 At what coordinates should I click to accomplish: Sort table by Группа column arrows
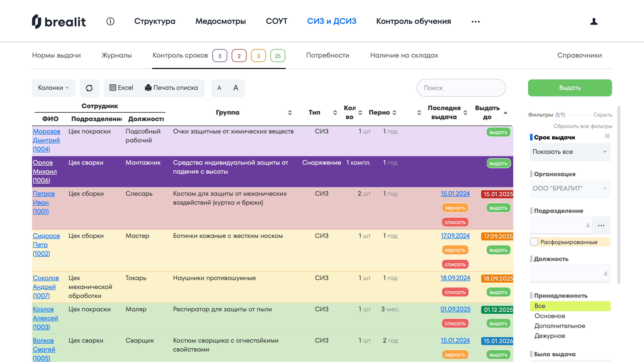pos(290,112)
